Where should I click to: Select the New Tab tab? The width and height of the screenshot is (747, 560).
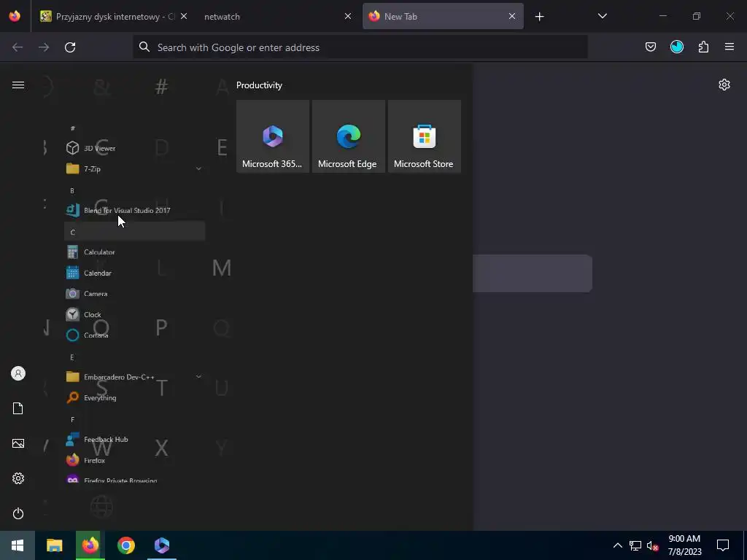pyautogui.click(x=443, y=16)
